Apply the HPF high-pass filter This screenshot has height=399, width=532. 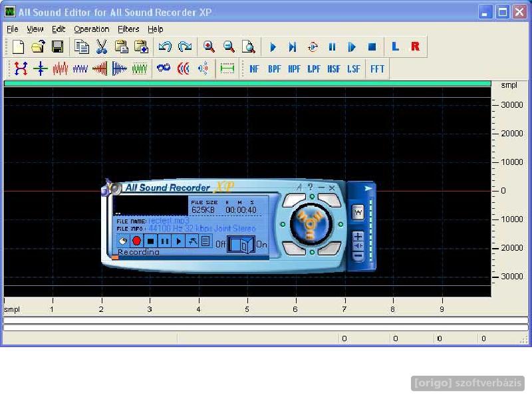(x=294, y=69)
